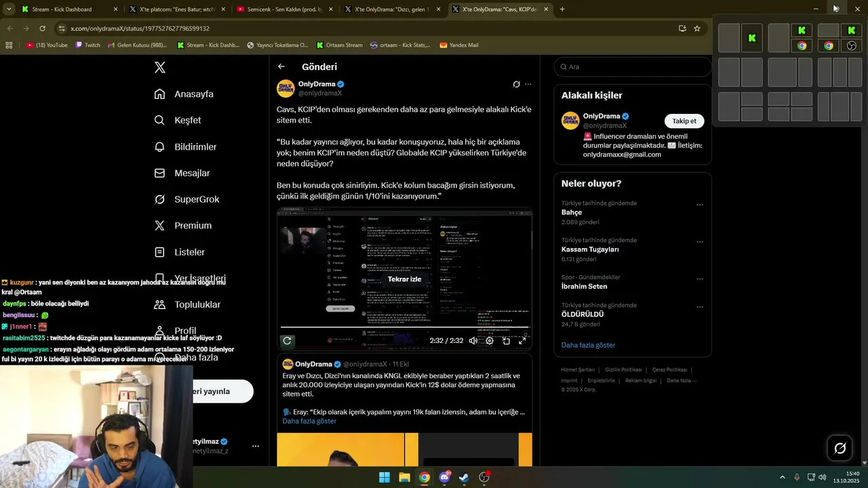Screen dimensions: 868x488
Task: Open account menu dots at sidebar bottom
Action: click(256, 446)
